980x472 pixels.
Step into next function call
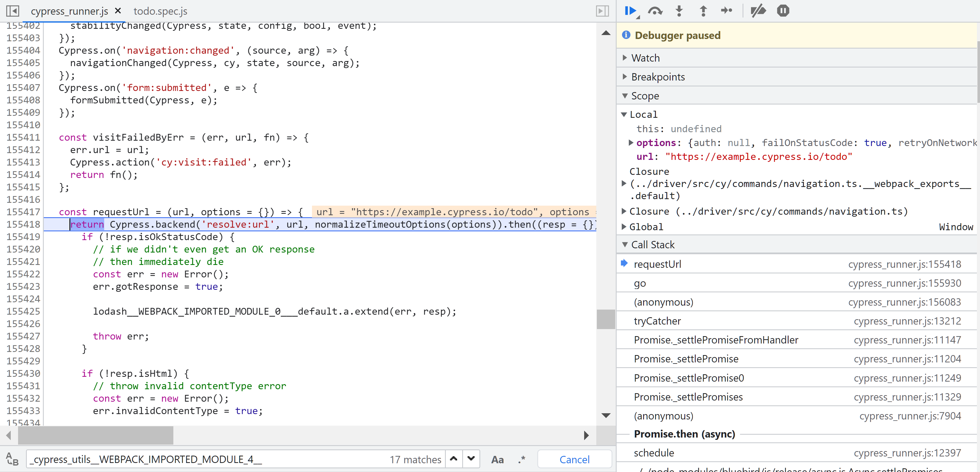tap(679, 11)
